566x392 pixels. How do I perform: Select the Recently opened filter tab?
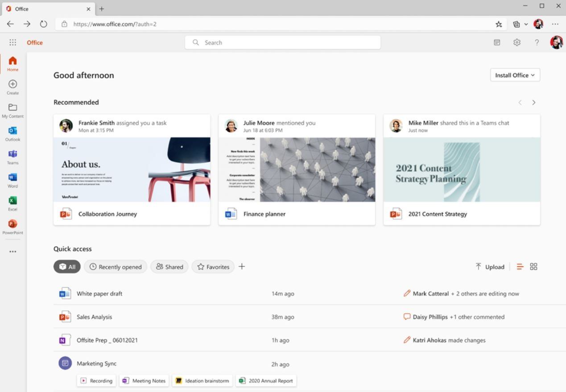pos(116,267)
